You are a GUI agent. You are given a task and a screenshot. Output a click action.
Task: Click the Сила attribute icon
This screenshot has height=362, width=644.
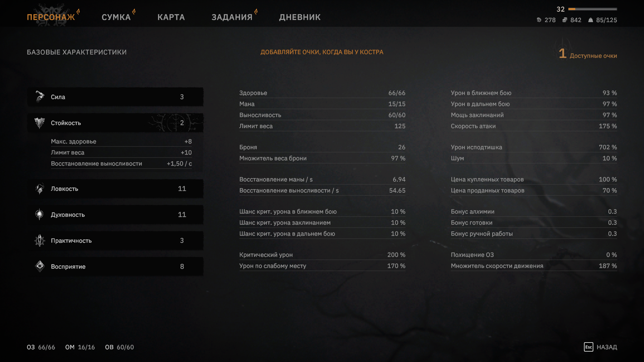40,97
